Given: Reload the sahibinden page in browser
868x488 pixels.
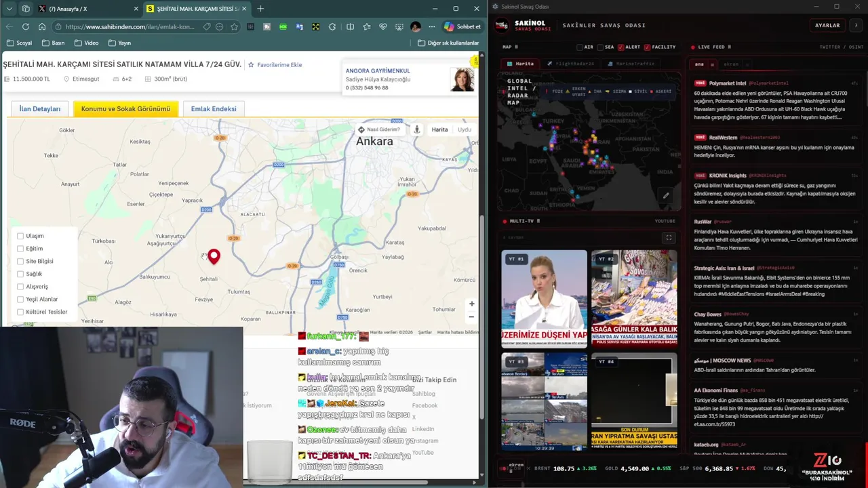Looking at the screenshot, I should (x=25, y=26).
